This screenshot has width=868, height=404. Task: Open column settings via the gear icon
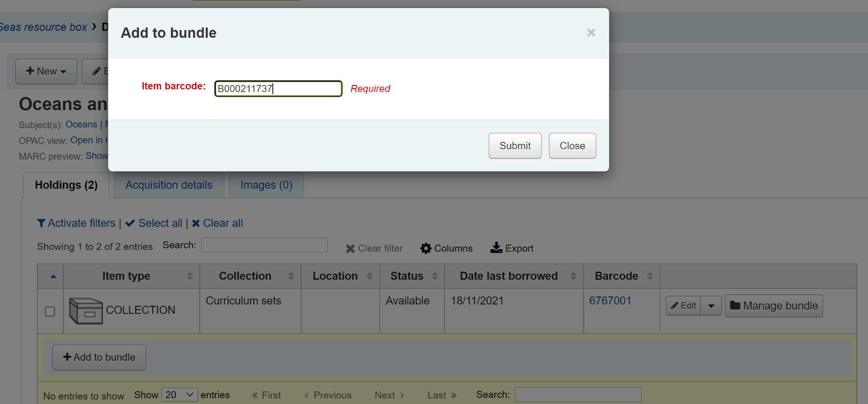(x=426, y=248)
